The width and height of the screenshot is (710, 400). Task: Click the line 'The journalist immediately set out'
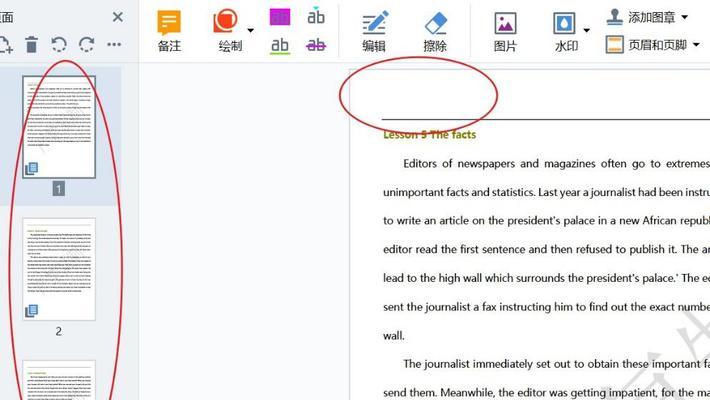pyautogui.click(x=556, y=364)
